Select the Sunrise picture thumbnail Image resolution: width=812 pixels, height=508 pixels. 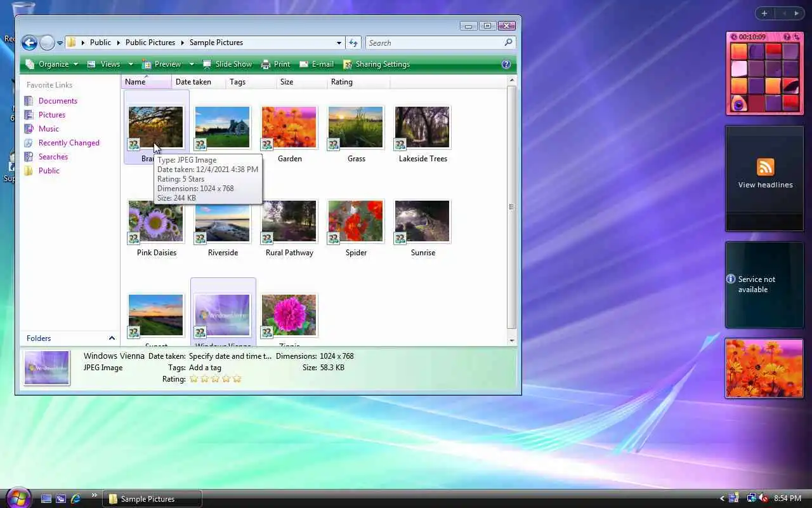[x=422, y=221]
